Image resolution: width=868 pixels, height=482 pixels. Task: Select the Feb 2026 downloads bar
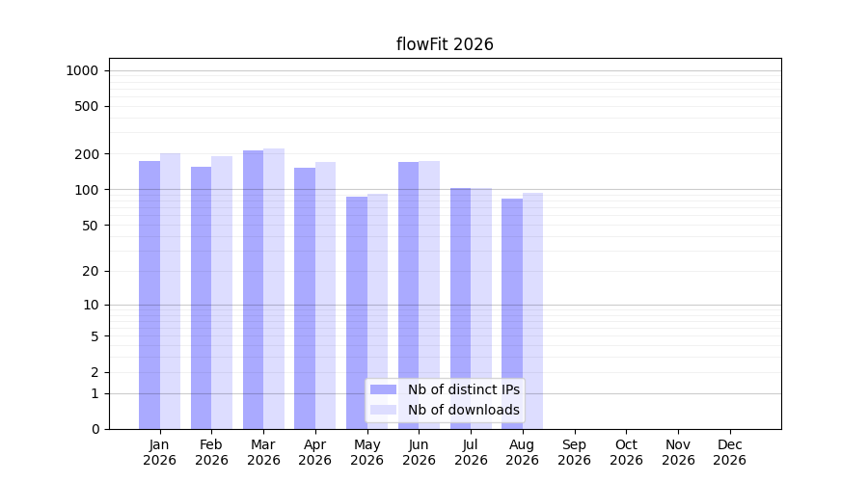tap(222, 292)
